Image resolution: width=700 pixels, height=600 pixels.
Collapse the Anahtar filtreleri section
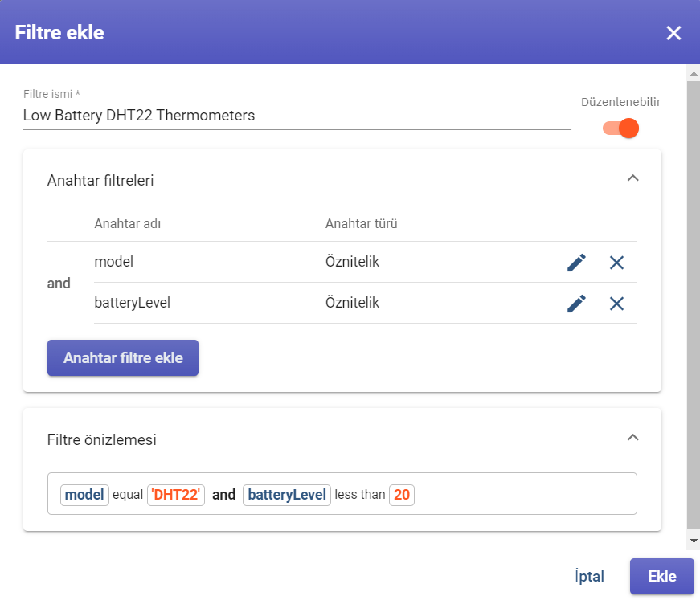tap(632, 178)
